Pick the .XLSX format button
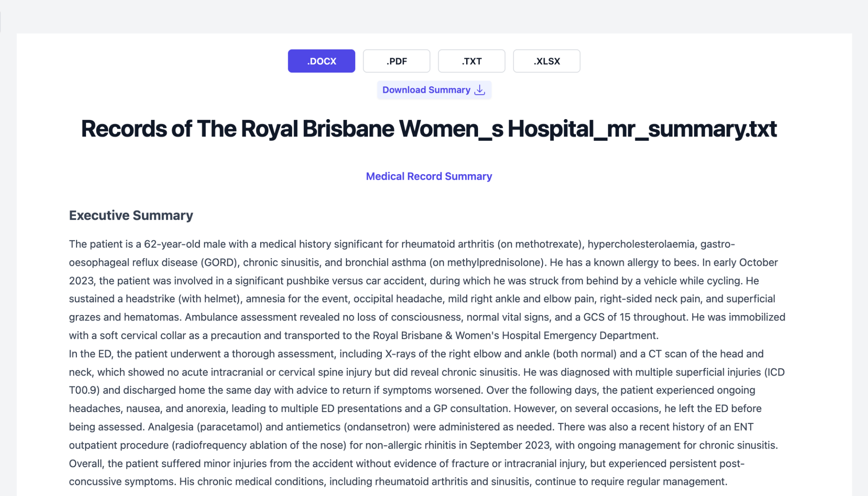 [546, 61]
